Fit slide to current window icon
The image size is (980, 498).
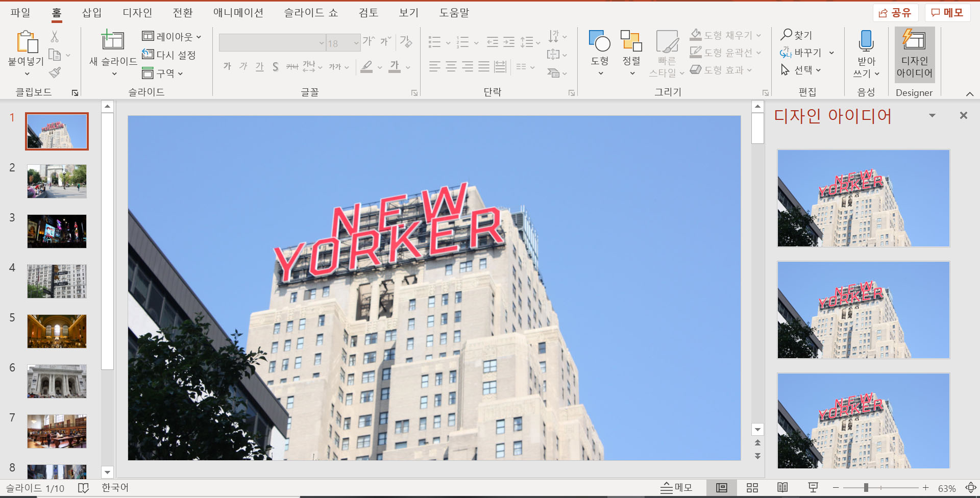click(x=970, y=488)
